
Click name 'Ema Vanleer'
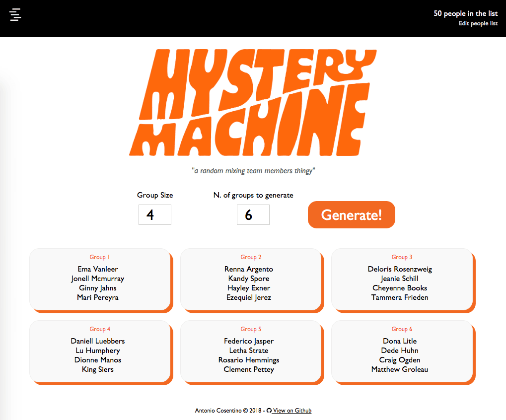coord(98,269)
